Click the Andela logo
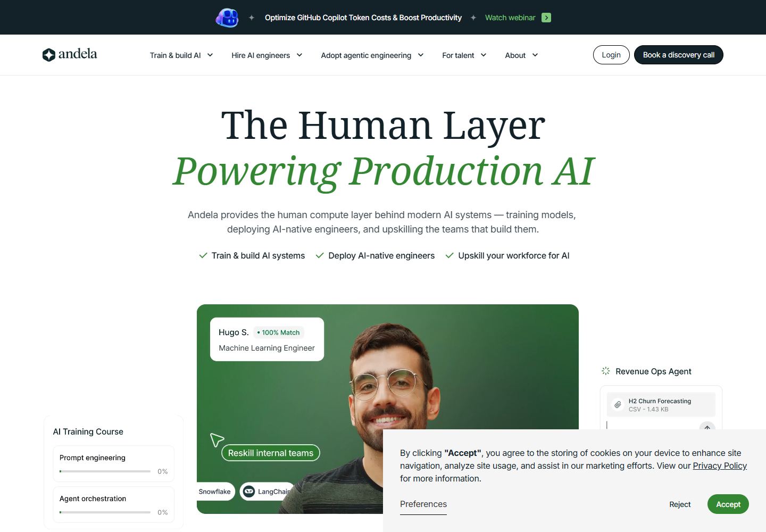 (x=70, y=54)
